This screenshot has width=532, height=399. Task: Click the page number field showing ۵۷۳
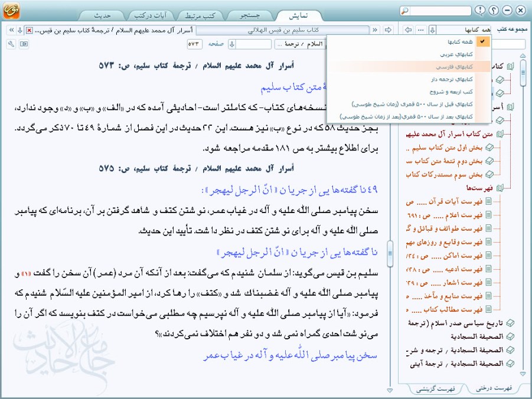point(195,44)
